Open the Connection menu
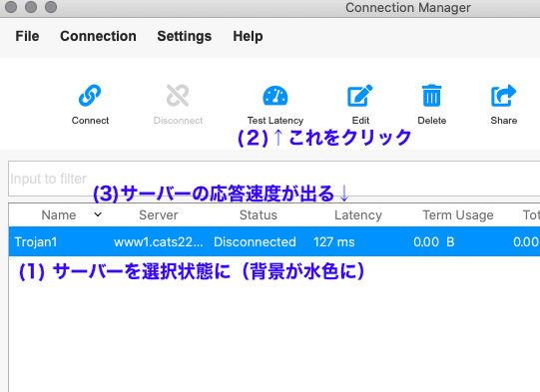Image resolution: width=540 pixels, height=392 pixels. (x=98, y=36)
